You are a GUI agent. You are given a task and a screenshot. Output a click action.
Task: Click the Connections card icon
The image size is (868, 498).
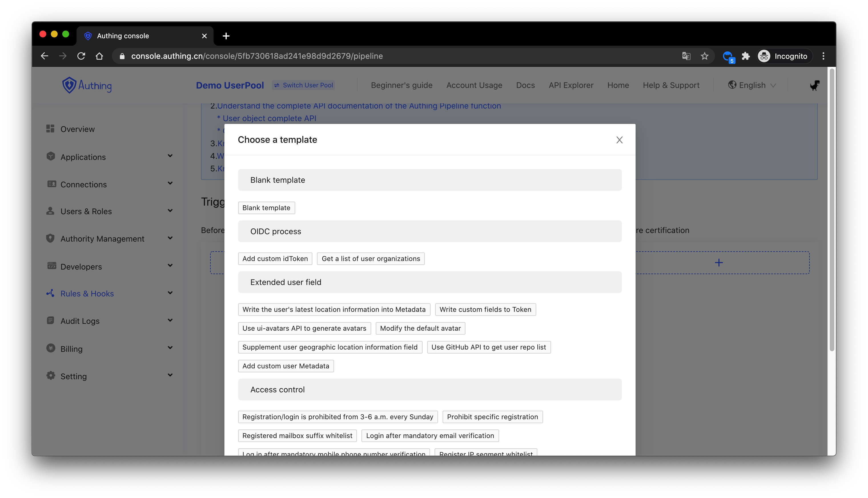[x=51, y=184]
